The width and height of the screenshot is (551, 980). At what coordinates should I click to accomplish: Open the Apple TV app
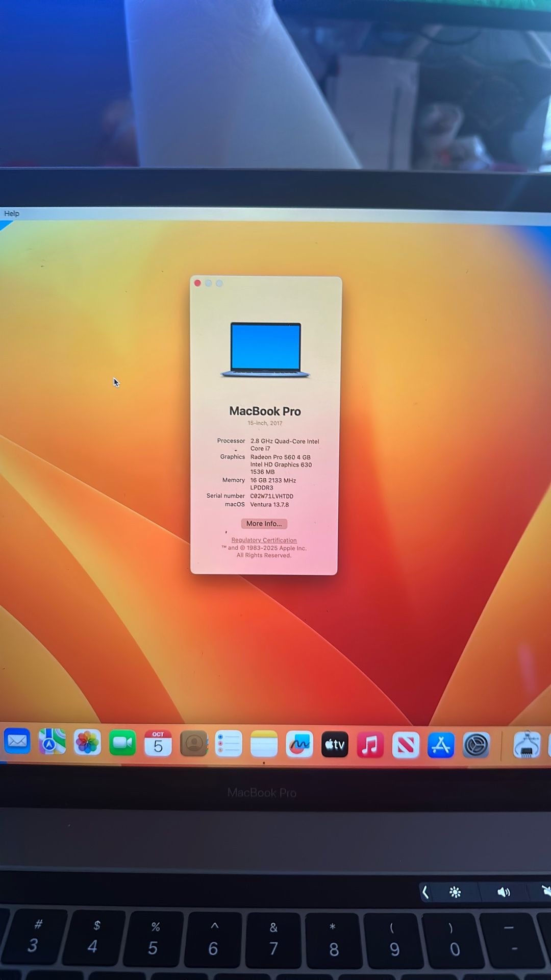point(335,745)
